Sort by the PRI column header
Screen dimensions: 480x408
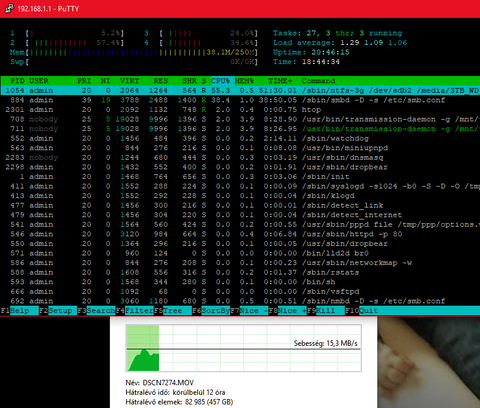click(x=84, y=81)
